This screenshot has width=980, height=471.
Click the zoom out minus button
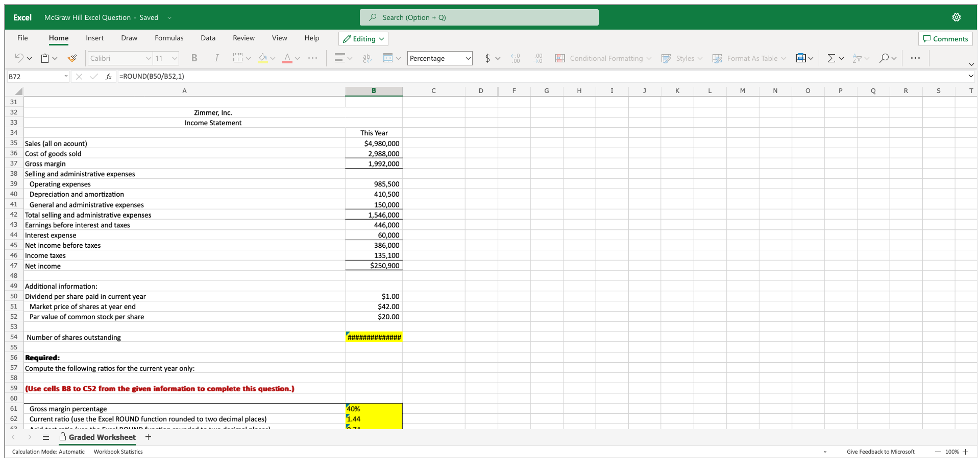pos(938,452)
